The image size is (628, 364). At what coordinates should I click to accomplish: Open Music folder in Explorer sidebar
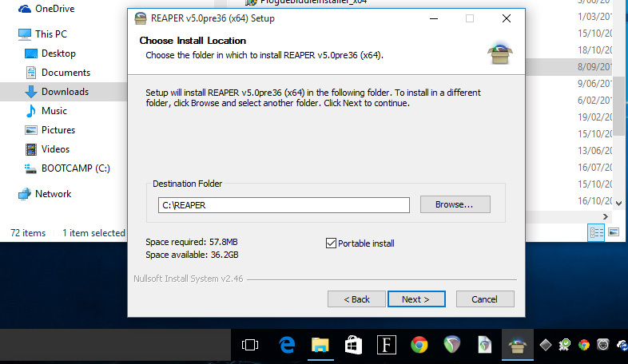click(46, 111)
